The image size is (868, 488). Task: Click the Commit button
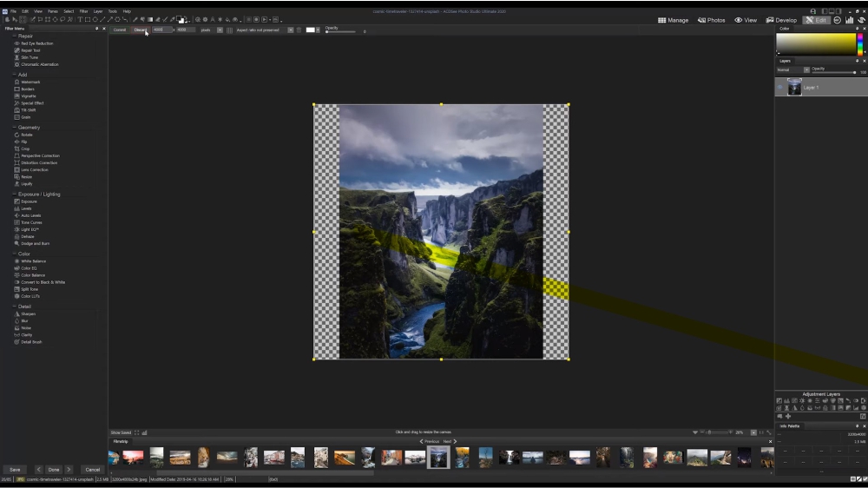pyautogui.click(x=120, y=30)
